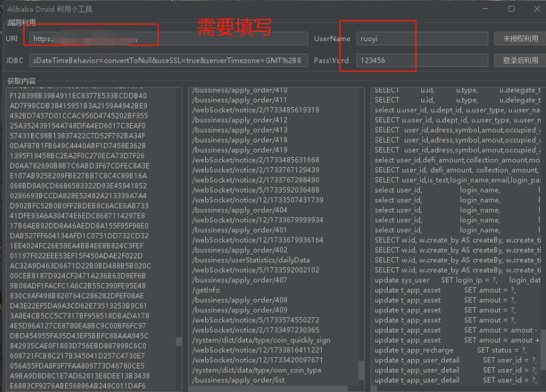Select session D43E22EF5DA9A3CD62E73513253B9C61
Image resolution: width=546 pixels, height=392 pixels.
[79, 306]
